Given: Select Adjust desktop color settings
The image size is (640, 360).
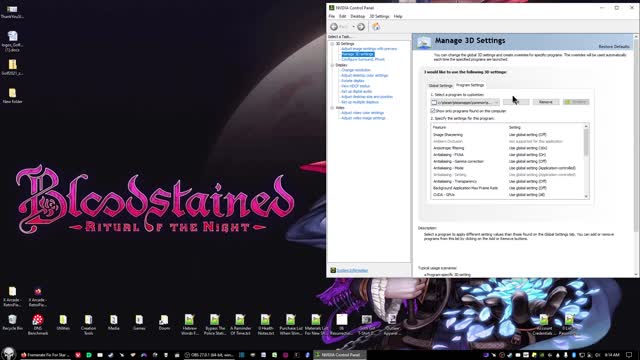Looking at the screenshot, I should [364, 76].
